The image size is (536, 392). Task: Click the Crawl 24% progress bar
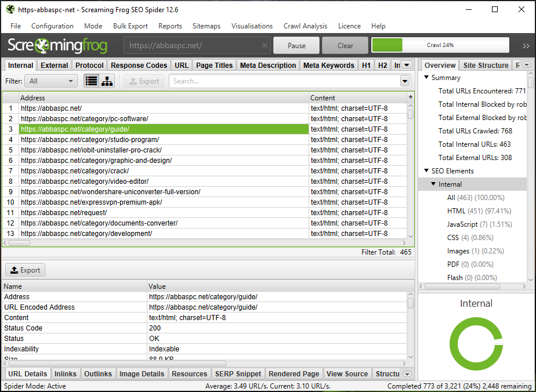click(440, 45)
